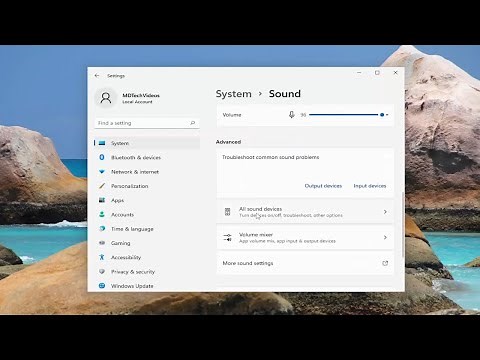Expand All sound devices with chevron

[x=385, y=212]
